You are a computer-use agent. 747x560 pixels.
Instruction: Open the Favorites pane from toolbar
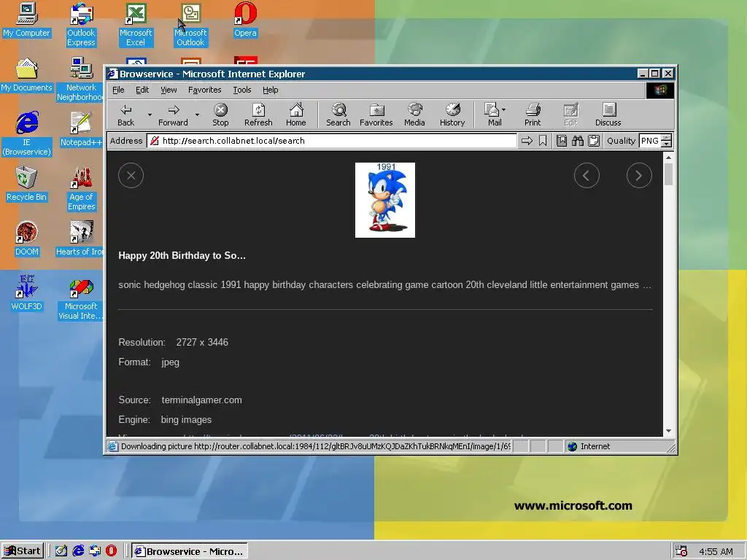point(376,114)
